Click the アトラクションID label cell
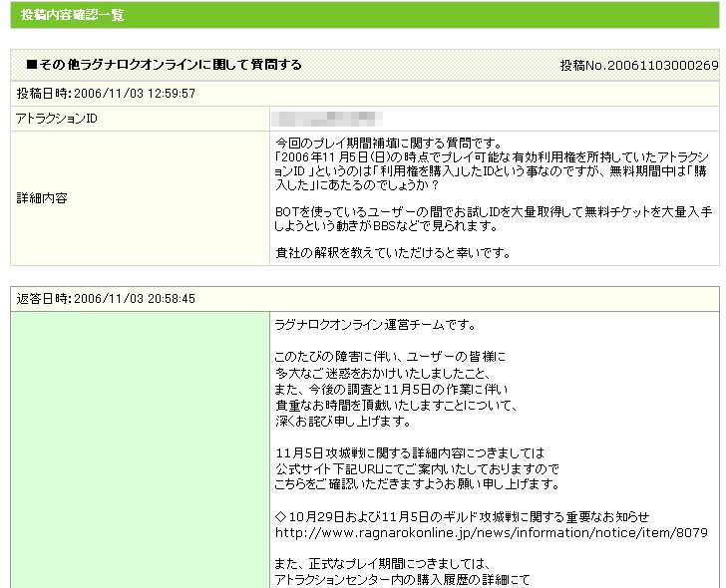Image resolution: width=726 pixels, height=588 pixels. [140, 119]
